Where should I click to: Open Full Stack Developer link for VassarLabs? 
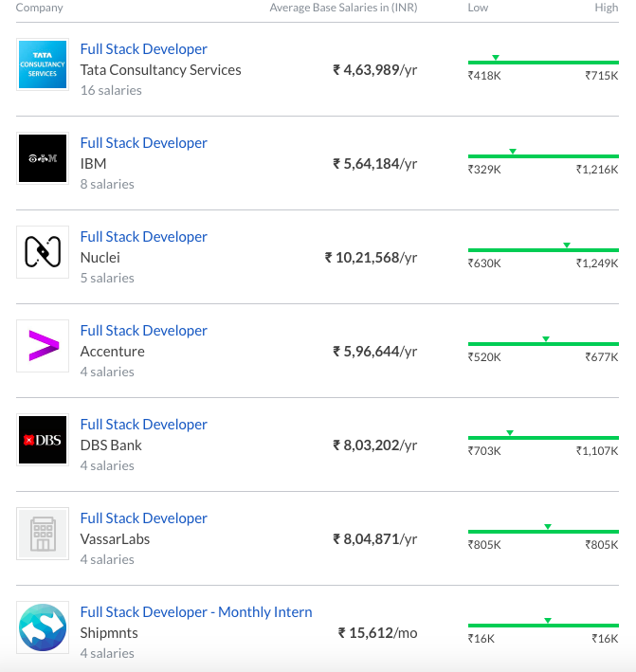(x=143, y=518)
